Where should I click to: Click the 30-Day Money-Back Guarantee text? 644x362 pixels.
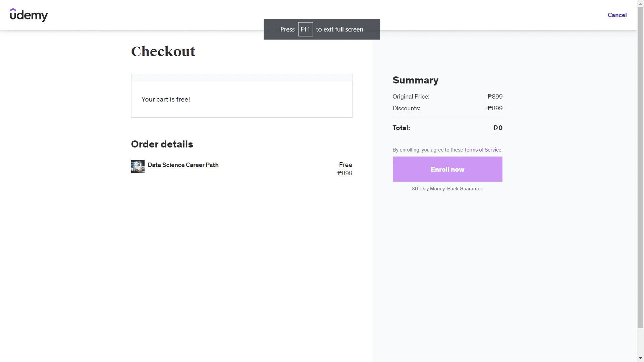(447, 189)
